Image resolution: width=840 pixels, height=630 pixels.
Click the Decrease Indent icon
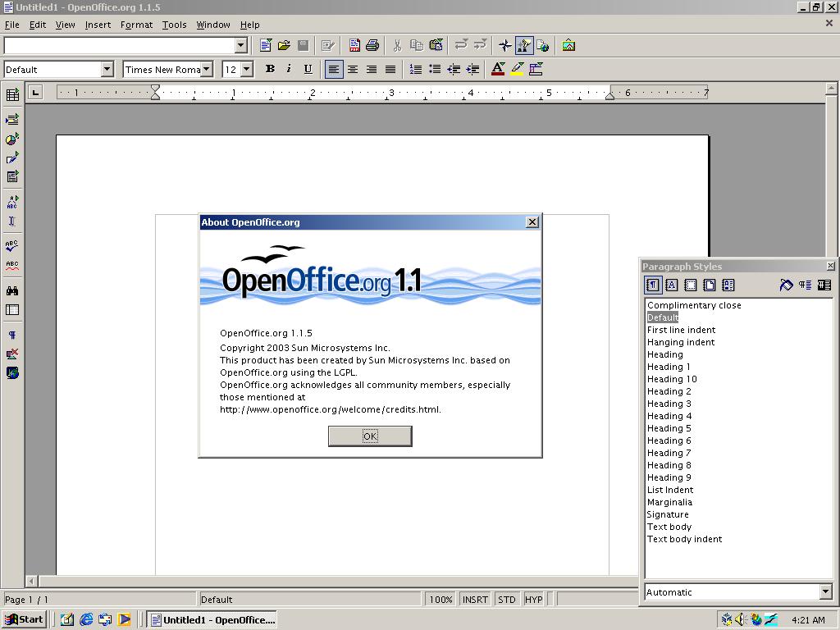454,69
